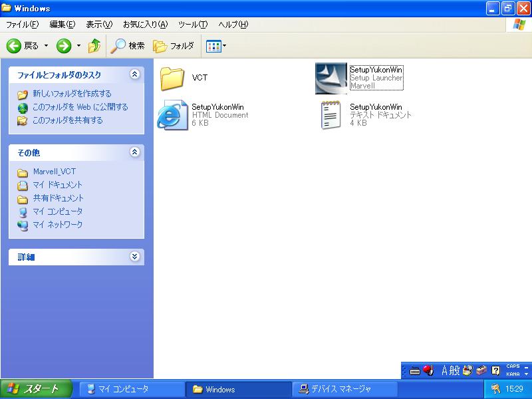
Task: Click the Windows flag logo
Action: tap(519, 25)
